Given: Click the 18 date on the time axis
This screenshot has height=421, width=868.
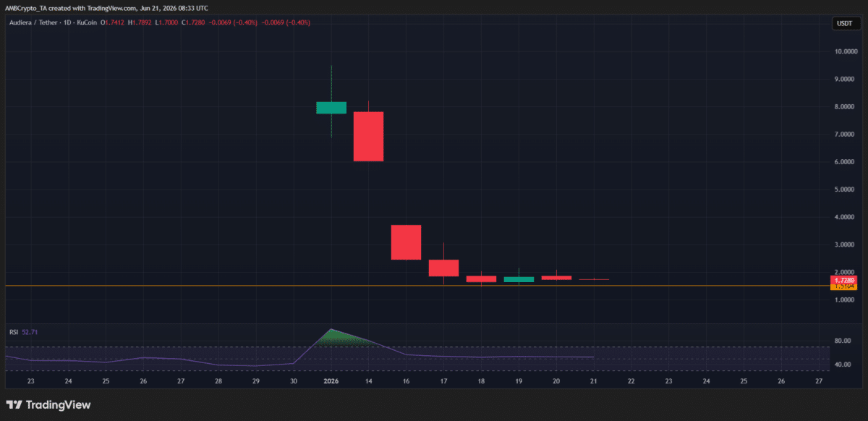Looking at the screenshot, I should (x=481, y=380).
